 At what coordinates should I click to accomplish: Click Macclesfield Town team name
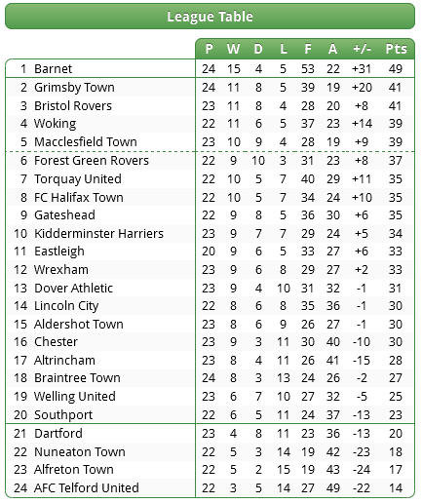[86, 142]
